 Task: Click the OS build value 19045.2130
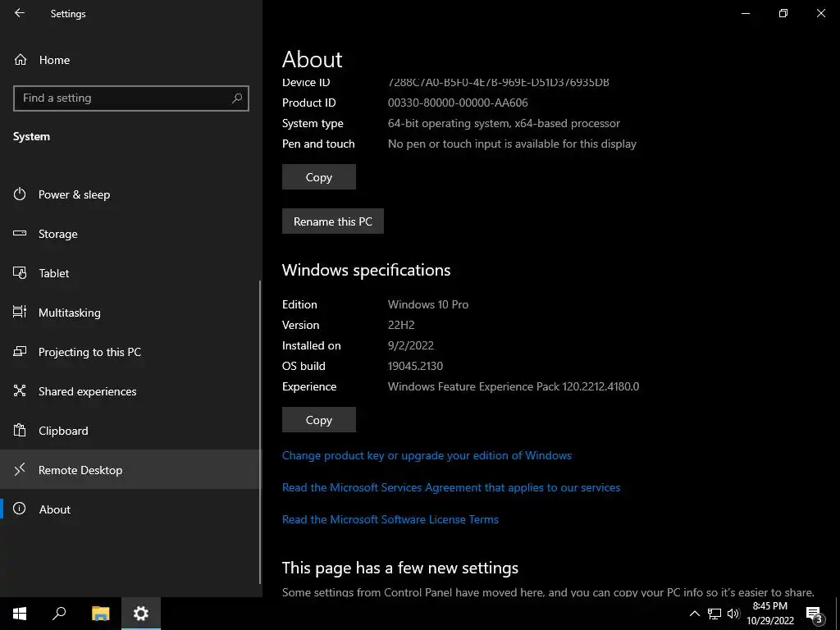tap(415, 367)
